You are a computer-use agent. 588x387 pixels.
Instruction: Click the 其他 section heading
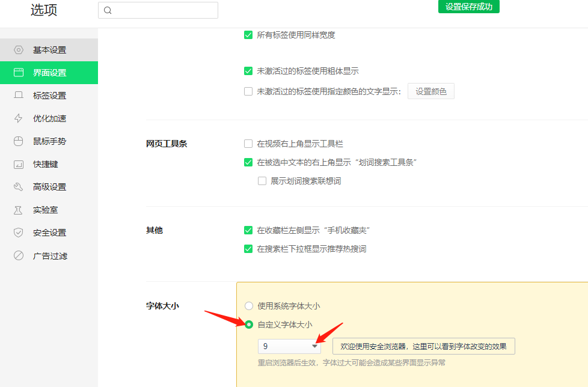(155, 230)
